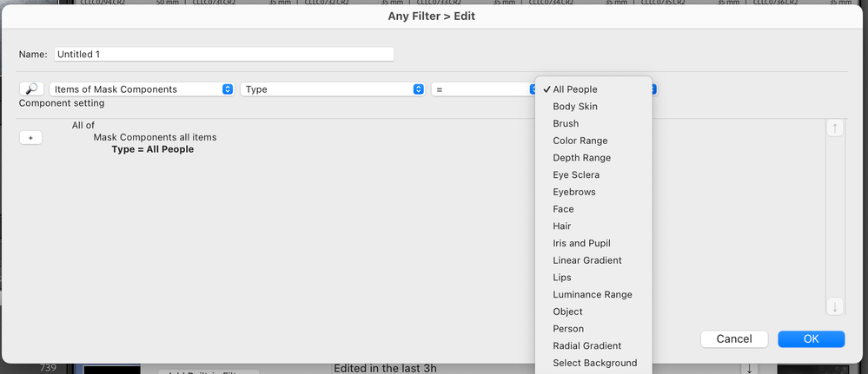Select All People from the list

(575, 89)
